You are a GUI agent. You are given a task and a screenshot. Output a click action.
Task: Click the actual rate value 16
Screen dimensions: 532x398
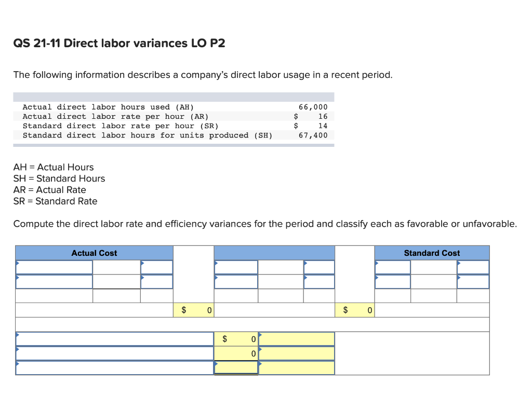[x=323, y=116]
